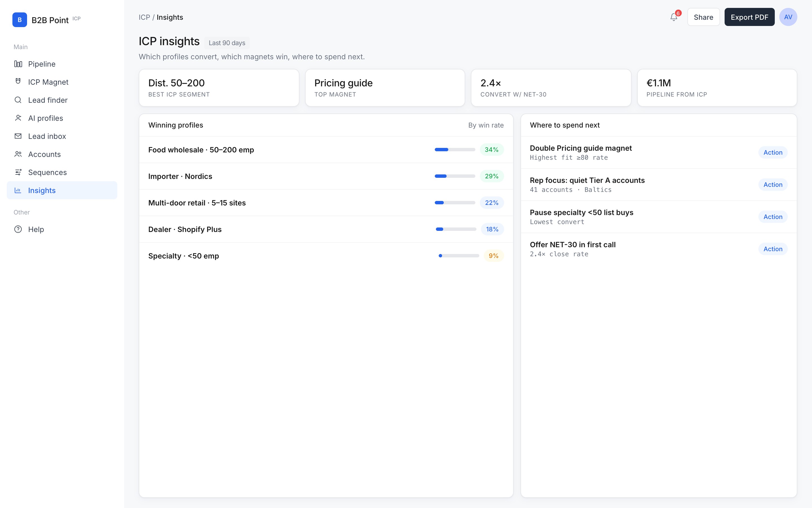Select Insights nav item

pos(62,190)
